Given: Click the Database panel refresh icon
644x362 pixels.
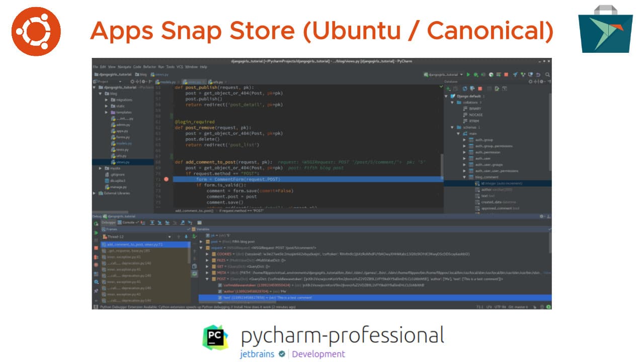Looking at the screenshot, I should [464, 88].
